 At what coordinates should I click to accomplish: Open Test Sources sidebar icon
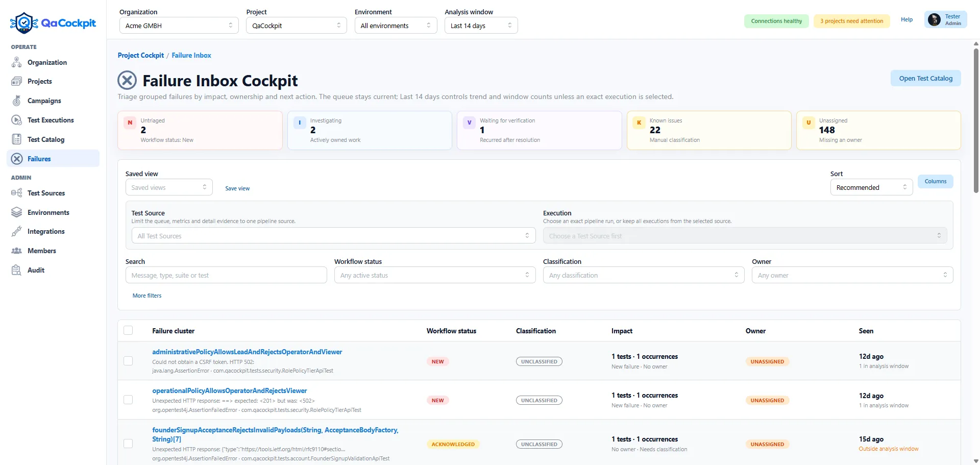[x=17, y=193]
